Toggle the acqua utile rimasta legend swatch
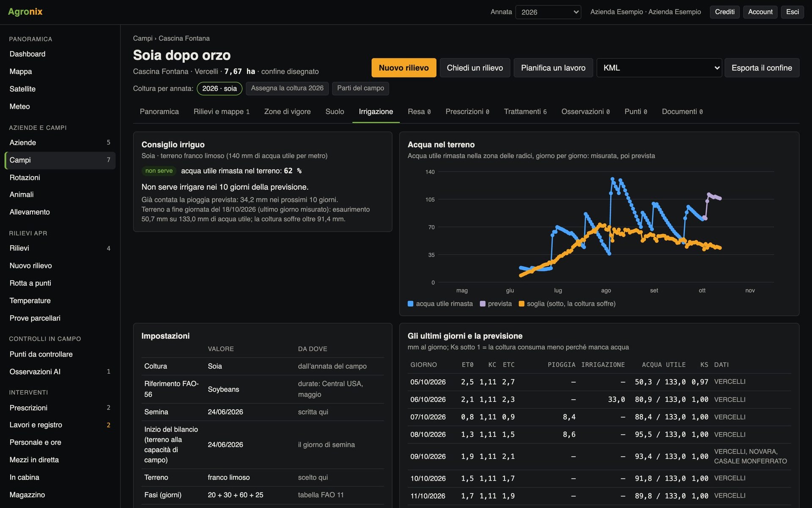 coord(410,304)
